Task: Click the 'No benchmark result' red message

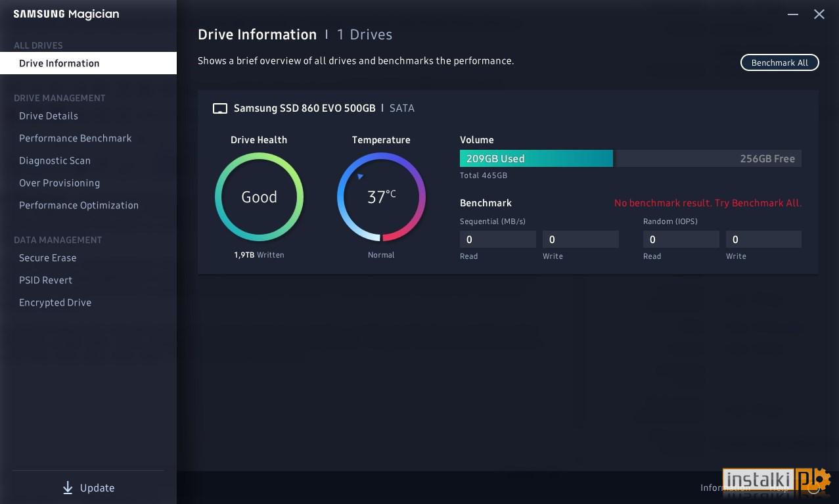Action: click(708, 203)
